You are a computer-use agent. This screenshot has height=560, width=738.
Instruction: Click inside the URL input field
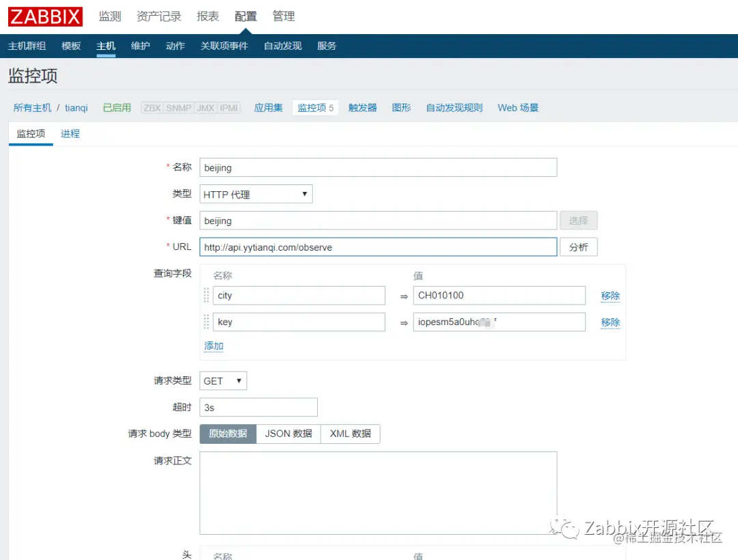click(x=378, y=247)
